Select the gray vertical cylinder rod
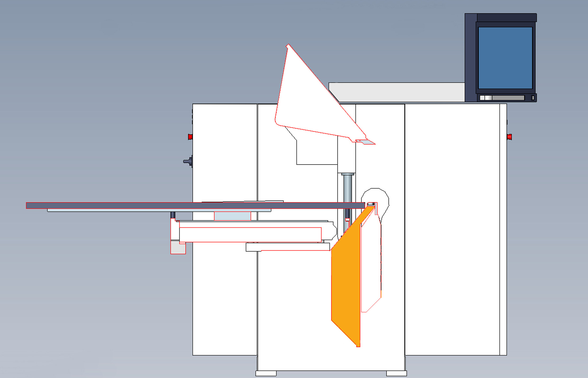The height and width of the screenshot is (378, 588). point(347,189)
